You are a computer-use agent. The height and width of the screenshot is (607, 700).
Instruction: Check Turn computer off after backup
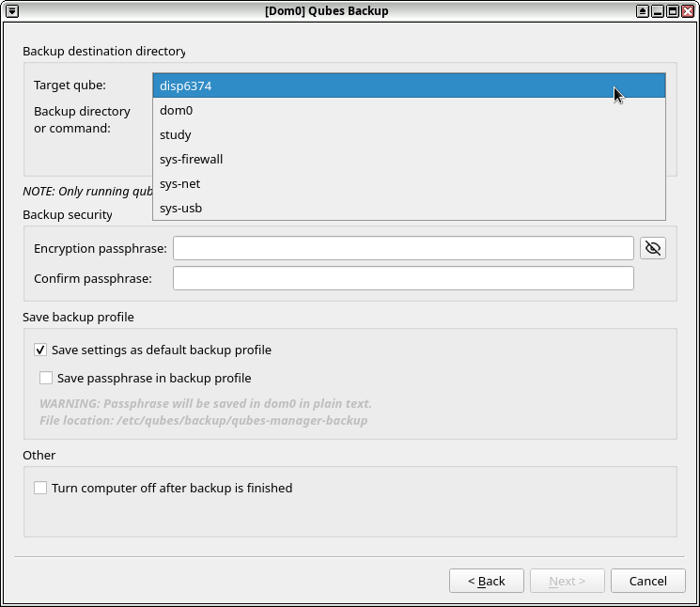point(40,488)
